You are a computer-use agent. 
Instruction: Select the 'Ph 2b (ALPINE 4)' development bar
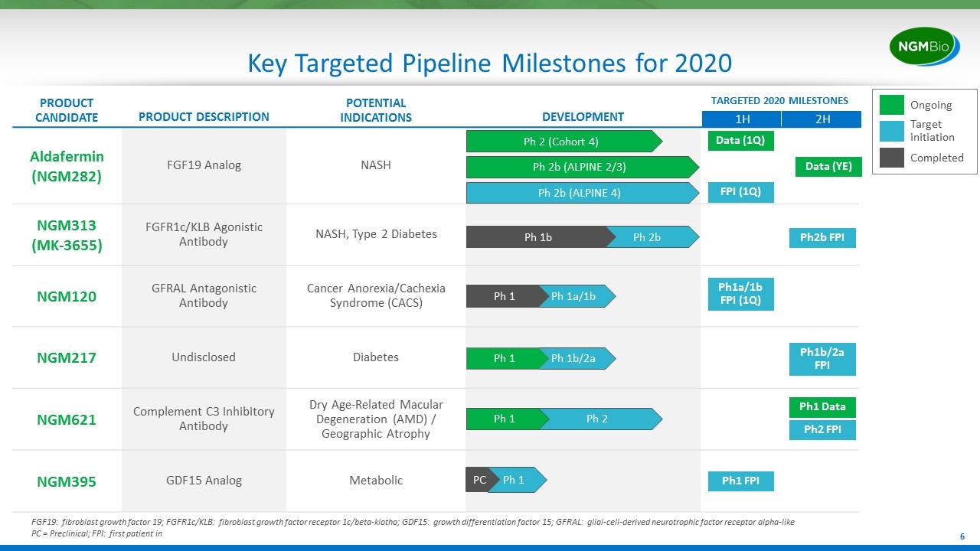coord(582,193)
